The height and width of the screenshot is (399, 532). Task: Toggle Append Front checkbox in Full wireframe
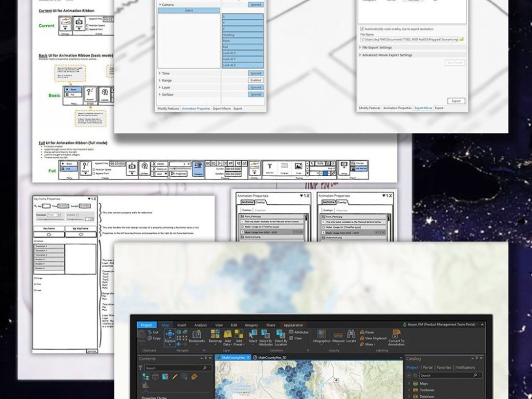coord(94,173)
